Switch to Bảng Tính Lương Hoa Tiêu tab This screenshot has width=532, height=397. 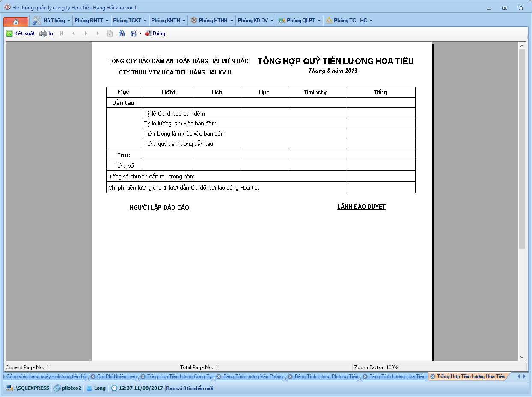(x=397, y=377)
